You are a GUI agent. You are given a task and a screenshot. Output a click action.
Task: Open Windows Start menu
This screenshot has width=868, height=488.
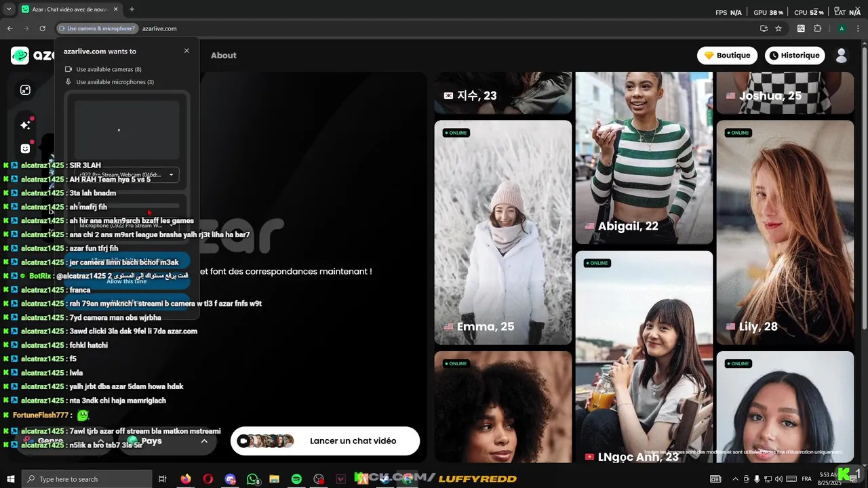[9, 479]
